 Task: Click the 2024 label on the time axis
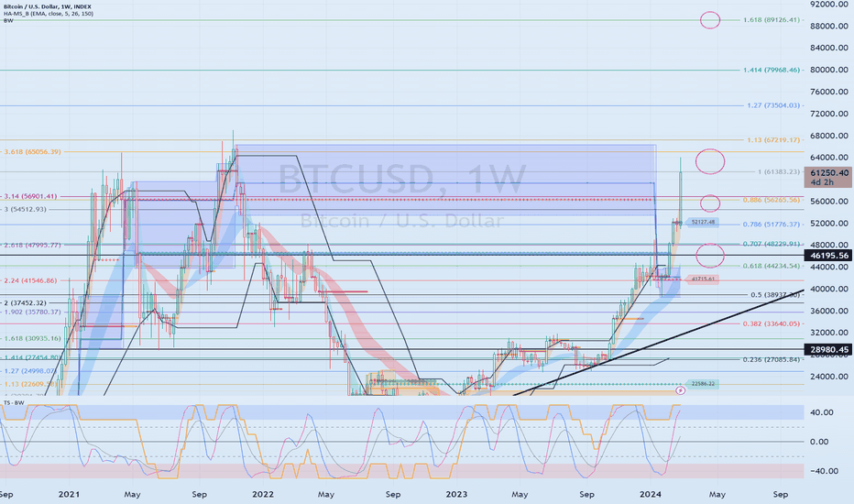click(x=651, y=495)
